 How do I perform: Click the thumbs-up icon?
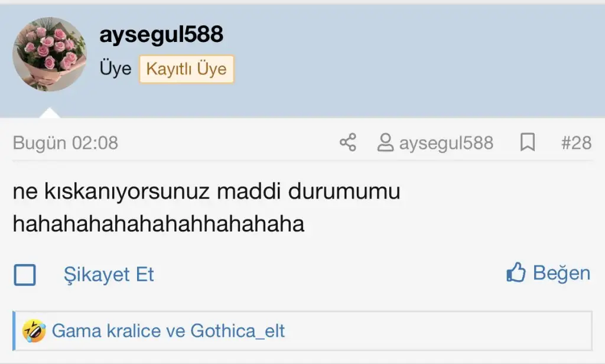(516, 272)
